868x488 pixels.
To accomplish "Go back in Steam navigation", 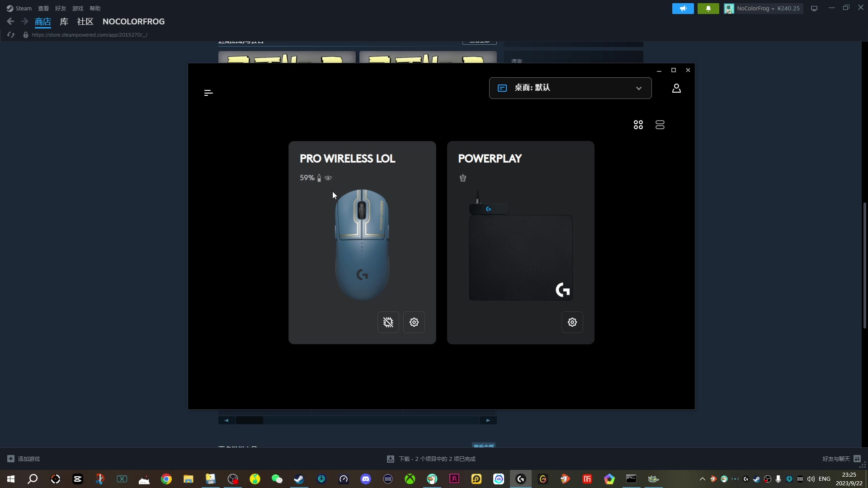I will tap(10, 21).
